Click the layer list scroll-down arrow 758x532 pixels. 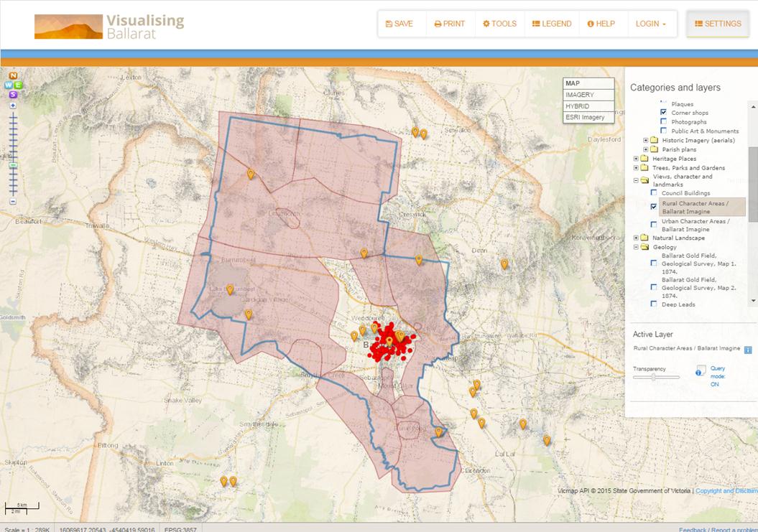pyautogui.click(x=753, y=301)
